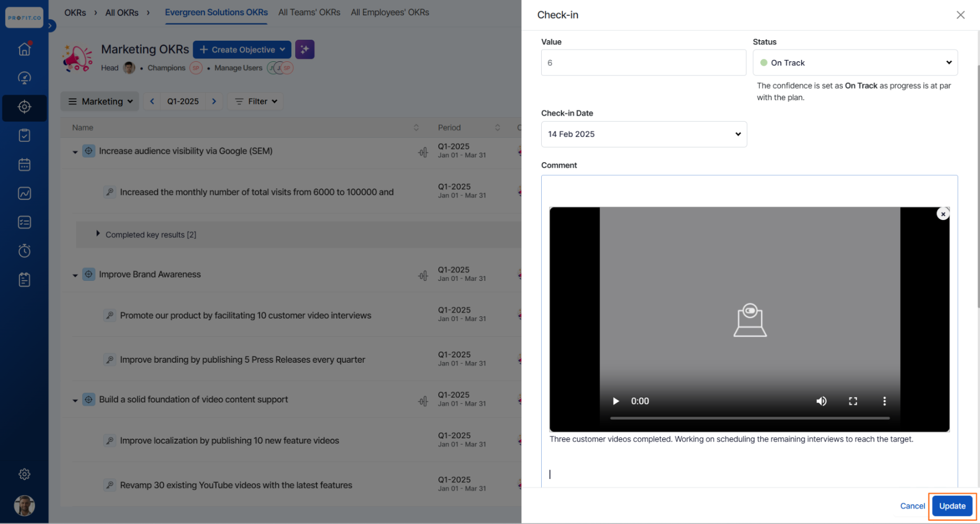Open the OKRs target icon in sidebar
Screen dimensions: 980x524
(25, 107)
